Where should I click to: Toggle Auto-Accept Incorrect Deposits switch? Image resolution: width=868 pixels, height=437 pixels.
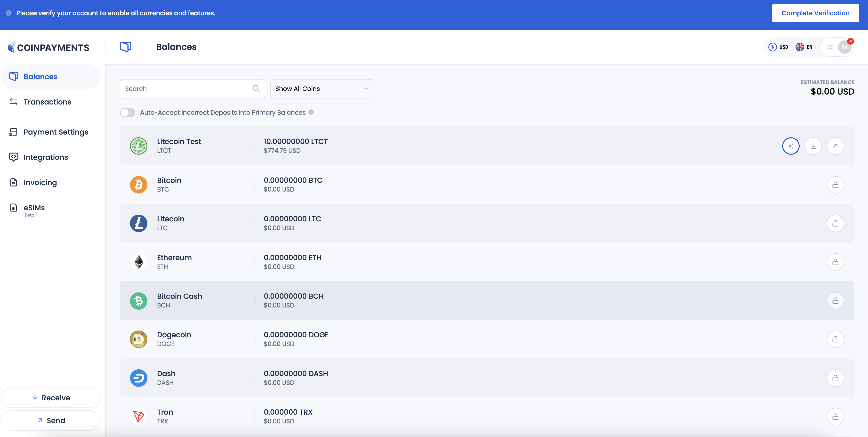tap(128, 113)
